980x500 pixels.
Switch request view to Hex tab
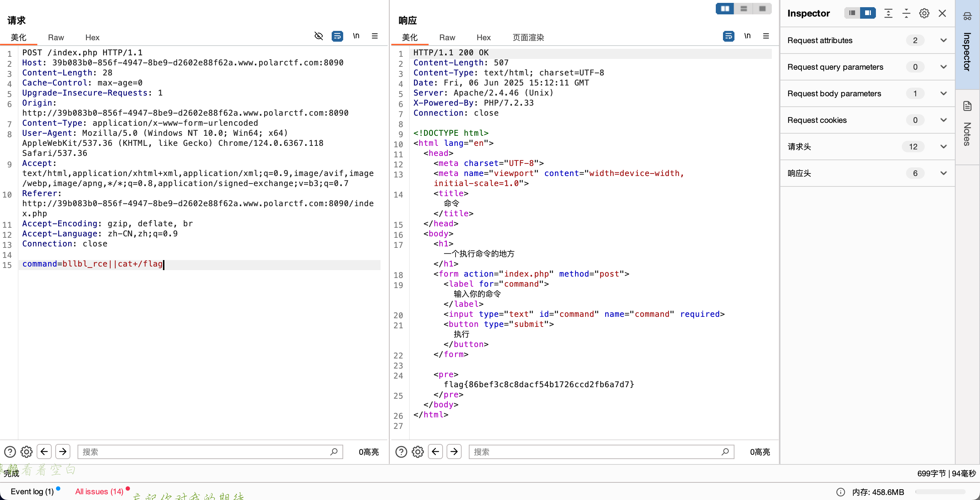pyautogui.click(x=92, y=37)
